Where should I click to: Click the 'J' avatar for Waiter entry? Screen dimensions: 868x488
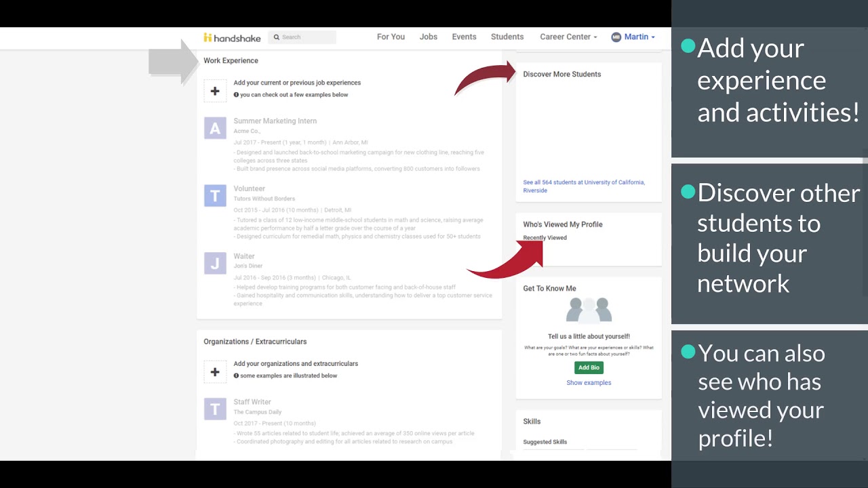tap(215, 263)
